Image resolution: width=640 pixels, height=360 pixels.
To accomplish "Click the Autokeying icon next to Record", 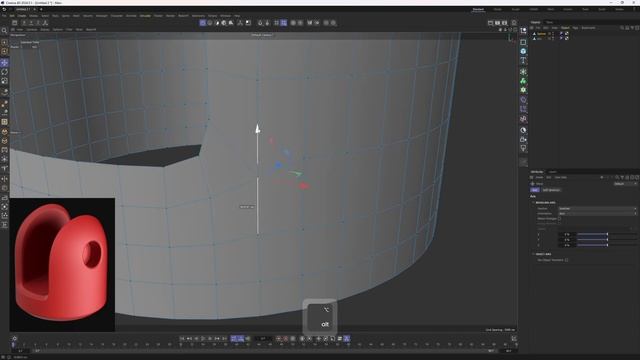I will pos(285,339).
